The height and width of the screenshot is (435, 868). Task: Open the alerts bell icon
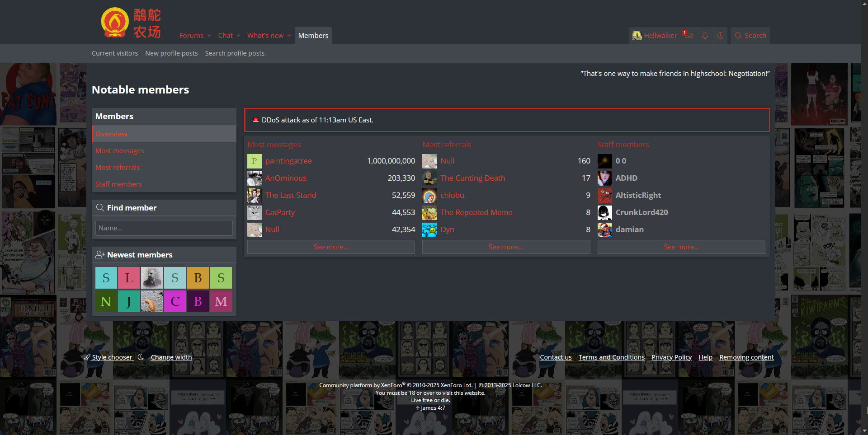click(x=705, y=35)
